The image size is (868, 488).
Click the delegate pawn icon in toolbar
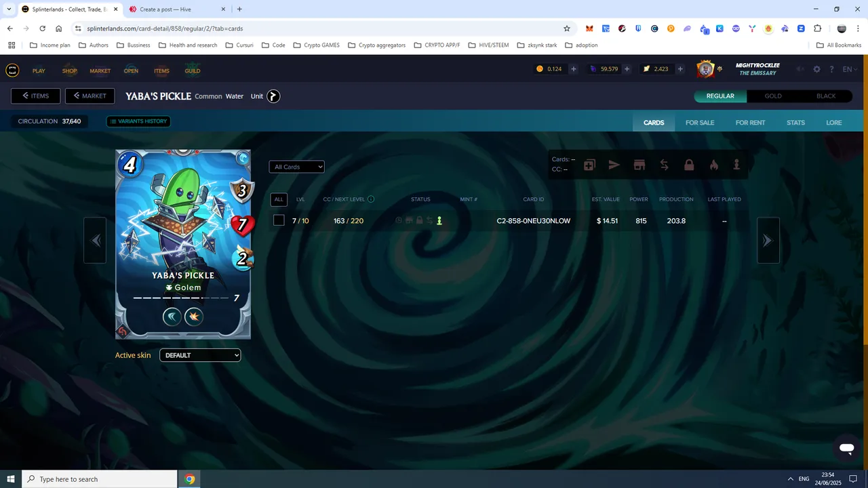736,165
